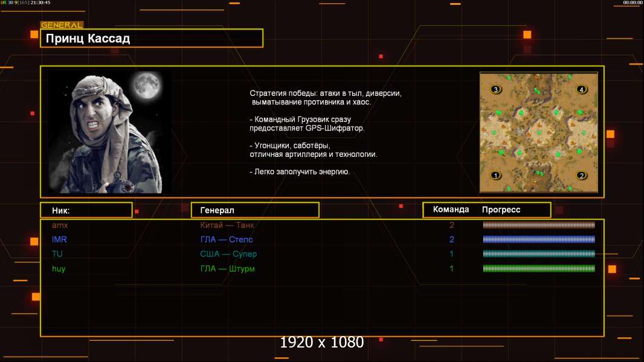
Task: Click the Генерал column header
Action: click(x=255, y=210)
